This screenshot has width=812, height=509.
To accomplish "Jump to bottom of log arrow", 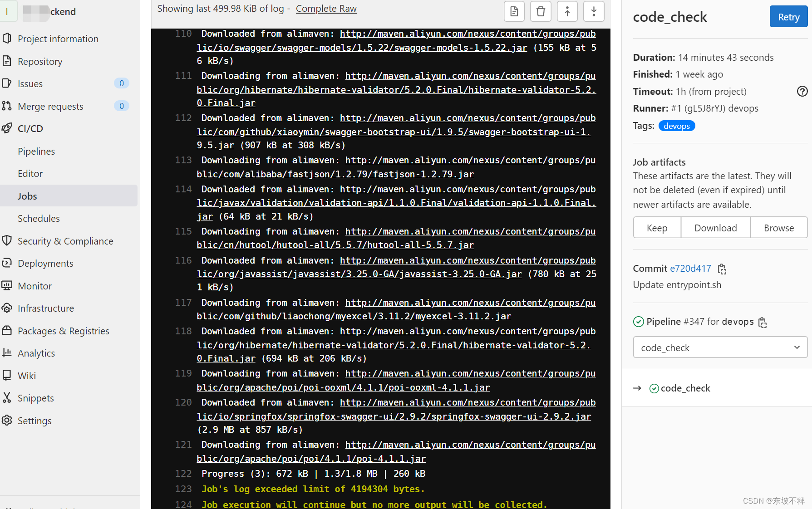I will 594,11.
